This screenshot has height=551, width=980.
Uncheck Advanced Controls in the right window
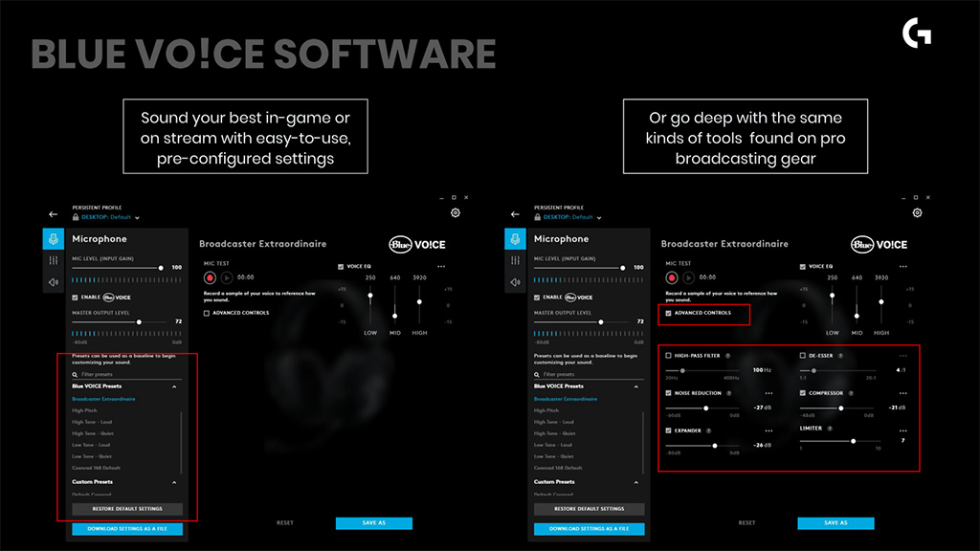668,313
